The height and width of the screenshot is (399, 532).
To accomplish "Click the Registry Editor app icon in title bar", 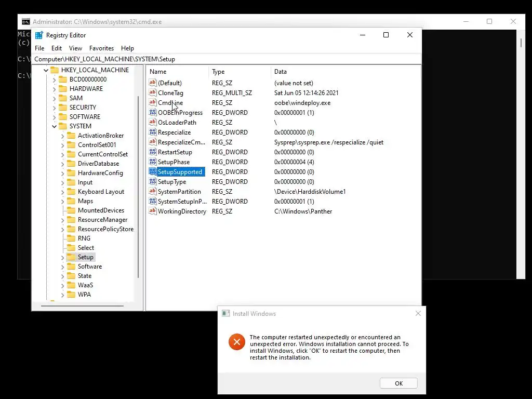I will pos(39,35).
